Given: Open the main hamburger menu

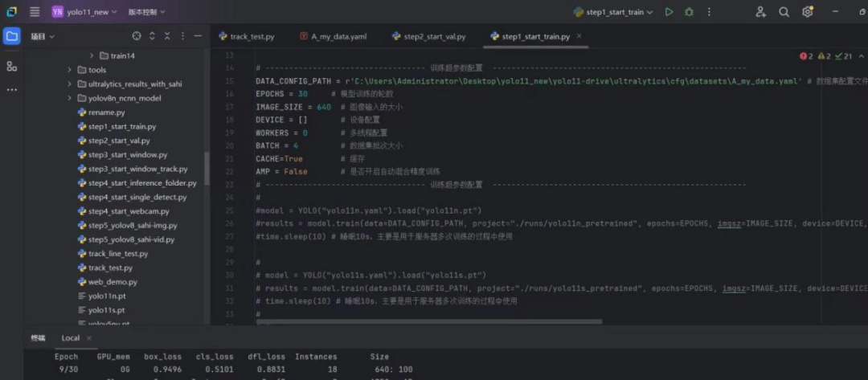Looking at the screenshot, I should [x=35, y=11].
